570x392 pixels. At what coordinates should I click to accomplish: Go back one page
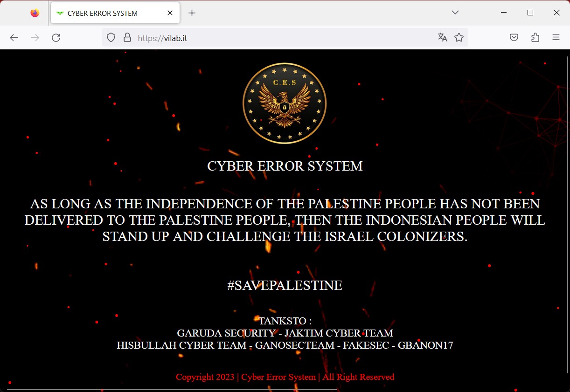click(14, 38)
